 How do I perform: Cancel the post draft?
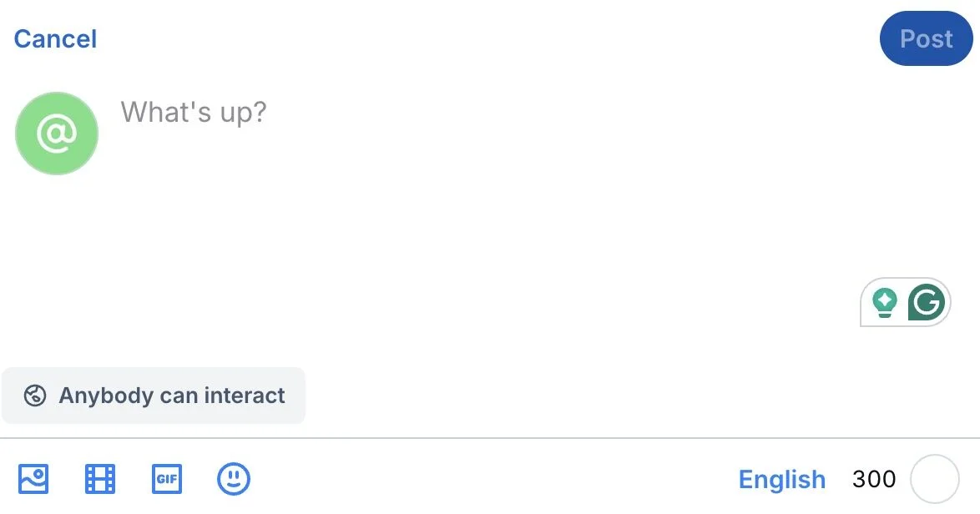pyautogui.click(x=55, y=39)
